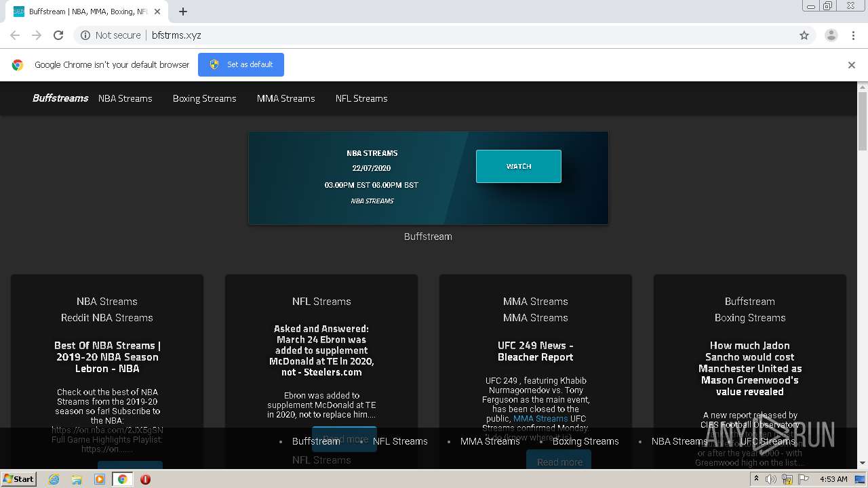Screen dimensions: 868x488
Task: Click the page vertical scrollbar thumb
Action: click(863, 121)
